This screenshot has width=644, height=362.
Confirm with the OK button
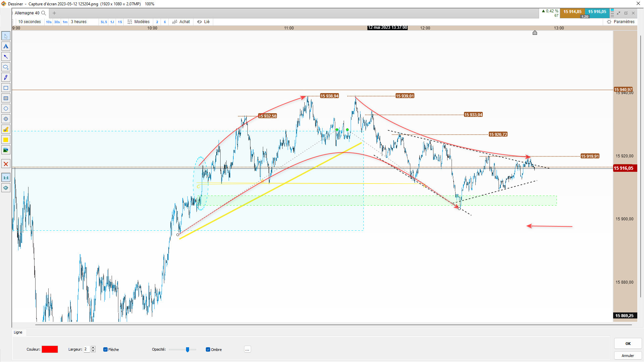tap(628, 344)
